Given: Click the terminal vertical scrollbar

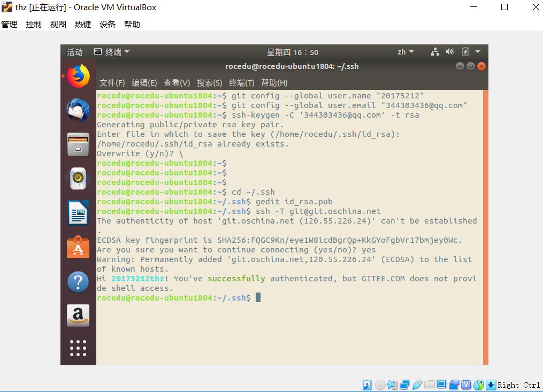Looking at the screenshot, I should (x=486, y=227).
